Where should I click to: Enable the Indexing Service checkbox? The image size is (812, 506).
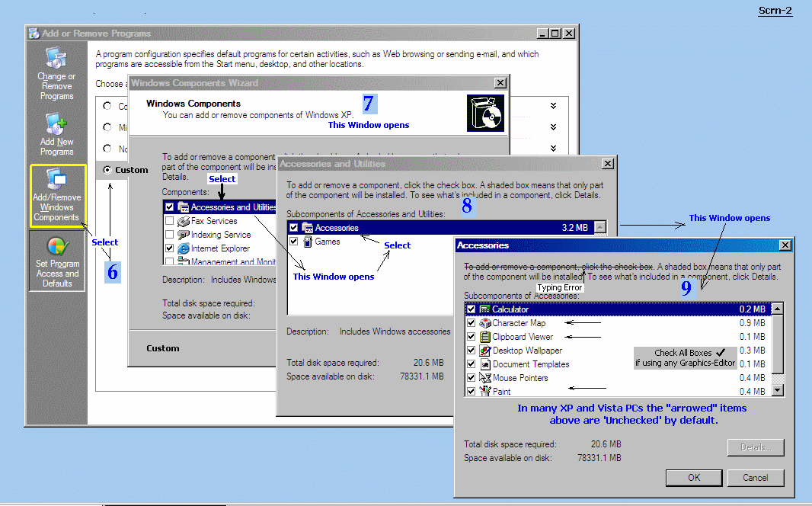click(169, 235)
